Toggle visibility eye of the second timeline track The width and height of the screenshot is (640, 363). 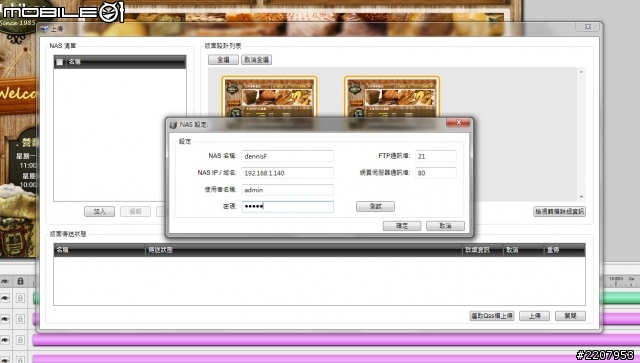tap(5, 319)
